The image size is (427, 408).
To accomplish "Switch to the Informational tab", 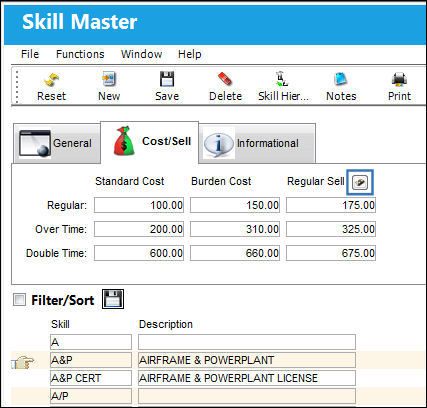I will click(x=257, y=143).
